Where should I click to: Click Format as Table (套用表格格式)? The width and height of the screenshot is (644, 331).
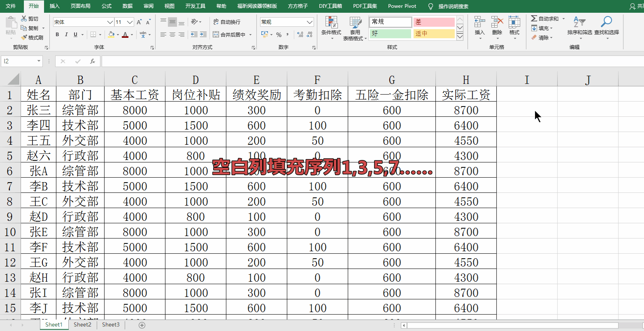(x=355, y=29)
